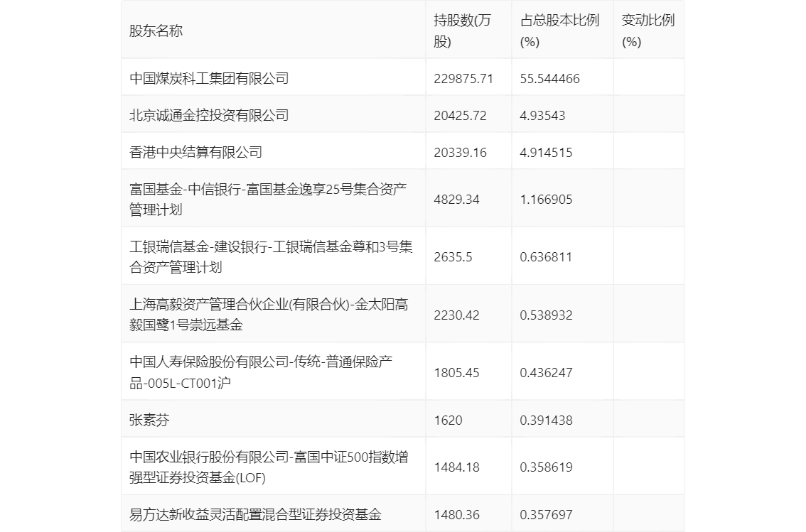Select the value 2635.5
The height and width of the screenshot is (532, 806).
[453, 256]
